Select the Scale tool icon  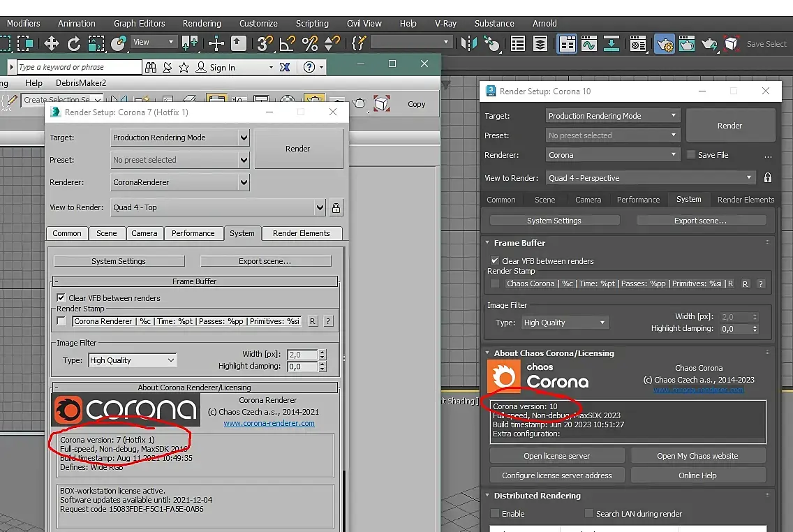[x=96, y=43]
